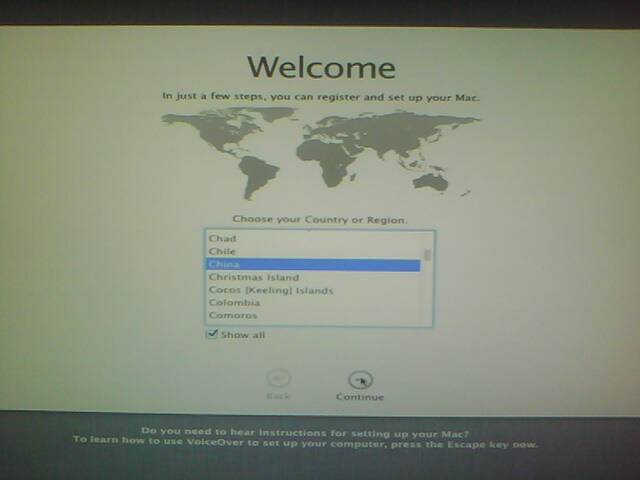Choose Colombia as the country

[x=234, y=303]
